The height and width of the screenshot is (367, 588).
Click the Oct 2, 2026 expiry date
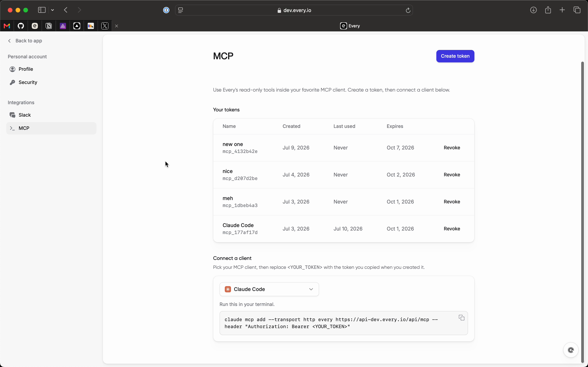pyautogui.click(x=401, y=175)
